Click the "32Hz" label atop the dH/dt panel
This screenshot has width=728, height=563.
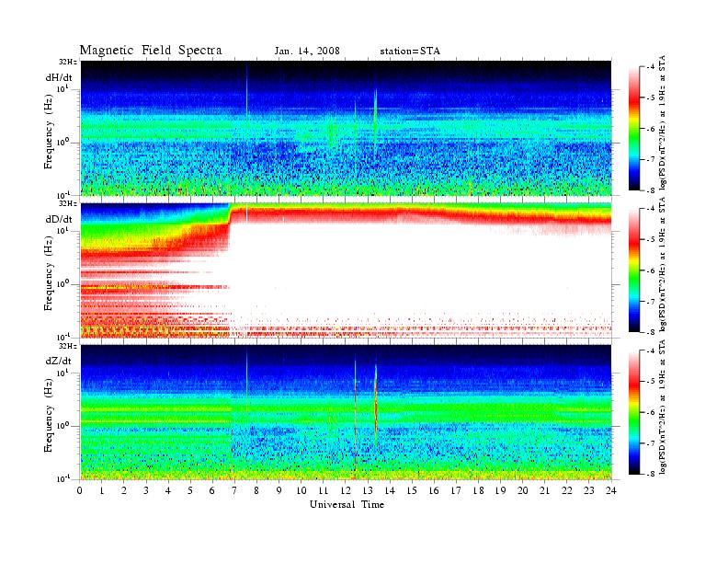click(x=68, y=62)
